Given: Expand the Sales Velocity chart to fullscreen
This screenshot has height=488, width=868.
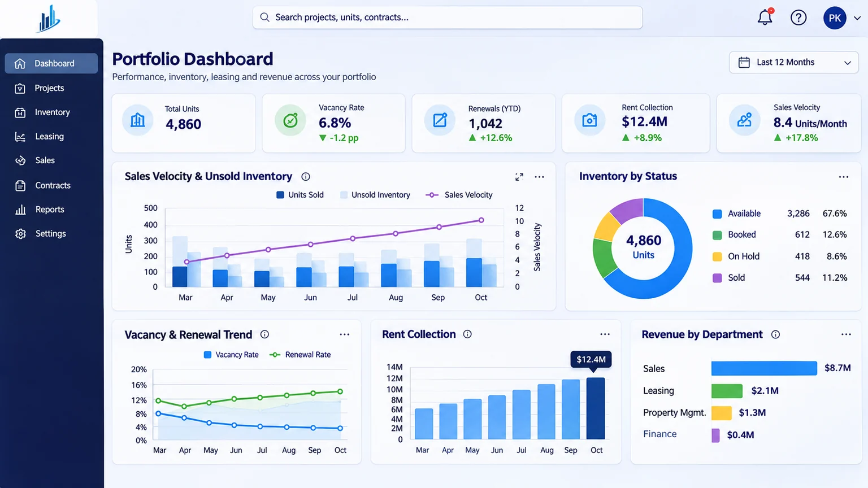Looking at the screenshot, I should coord(519,177).
